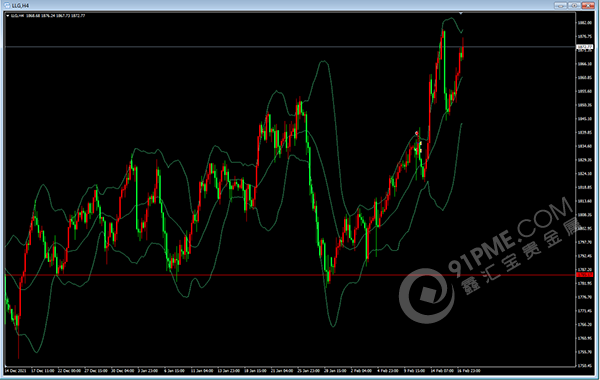
Task: Restore the LLG,H4 chart window
Action: 574,5
